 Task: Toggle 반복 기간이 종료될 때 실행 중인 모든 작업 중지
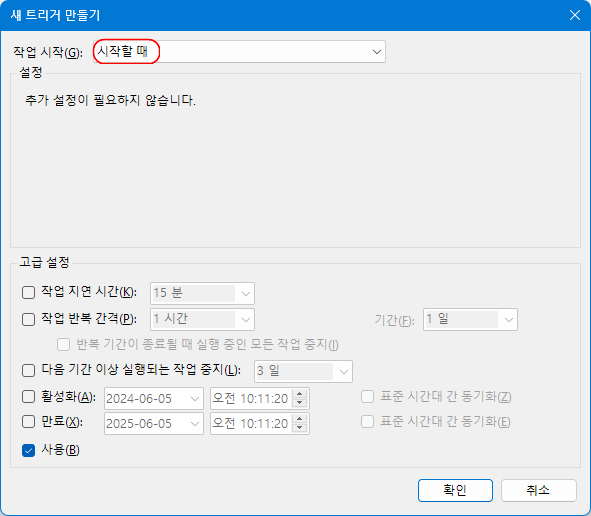tap(63, 345)
